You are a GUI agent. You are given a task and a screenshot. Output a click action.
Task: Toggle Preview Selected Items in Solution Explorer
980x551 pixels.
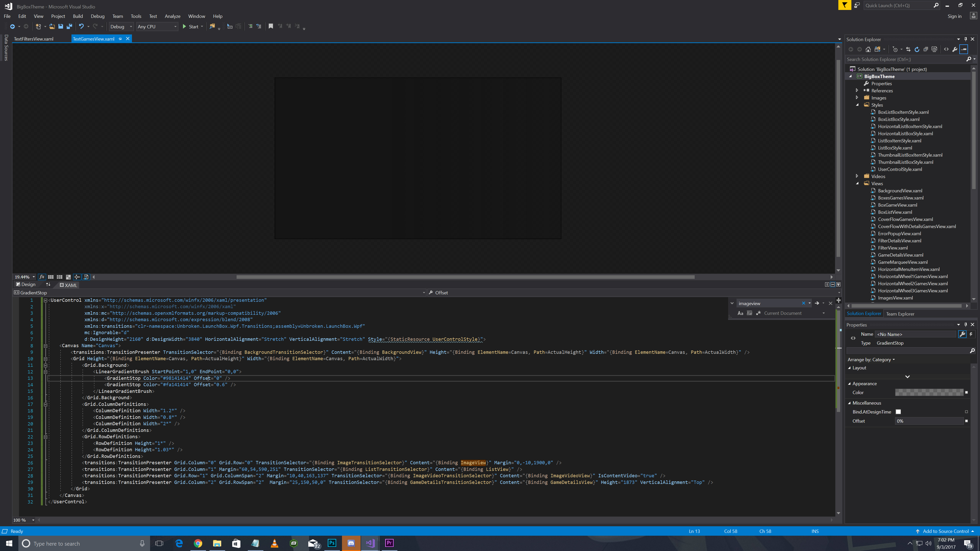tap(964, 49)
